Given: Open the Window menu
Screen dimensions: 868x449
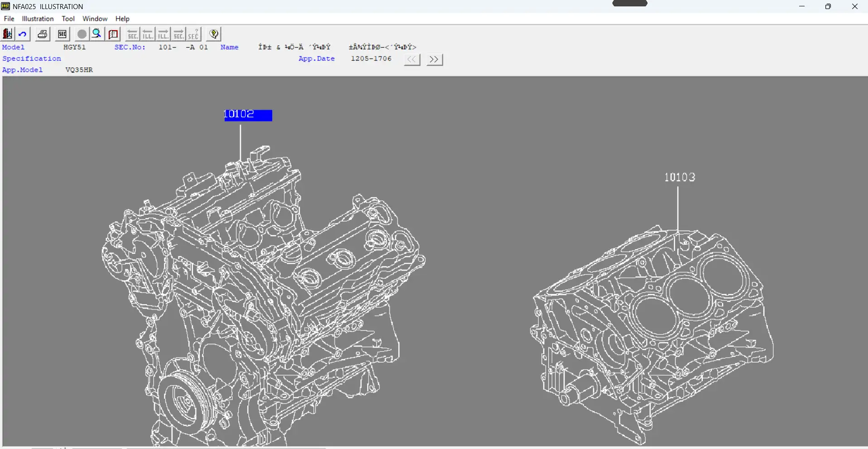Looking at the screenshot, I should 95,19.
